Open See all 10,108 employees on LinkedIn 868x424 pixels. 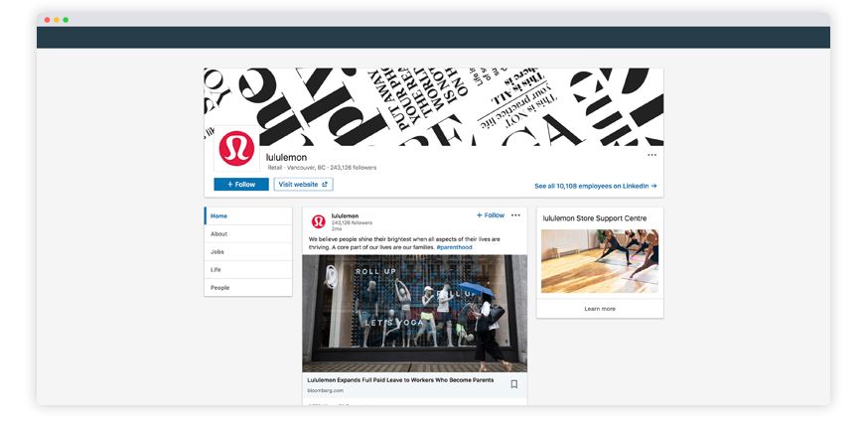coord(595,186)
